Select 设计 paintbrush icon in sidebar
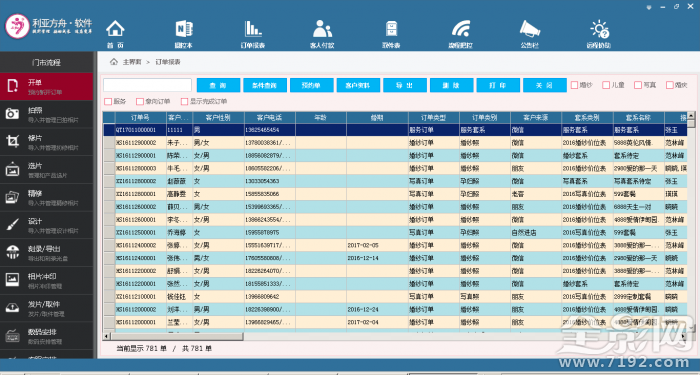 point(12,225)
